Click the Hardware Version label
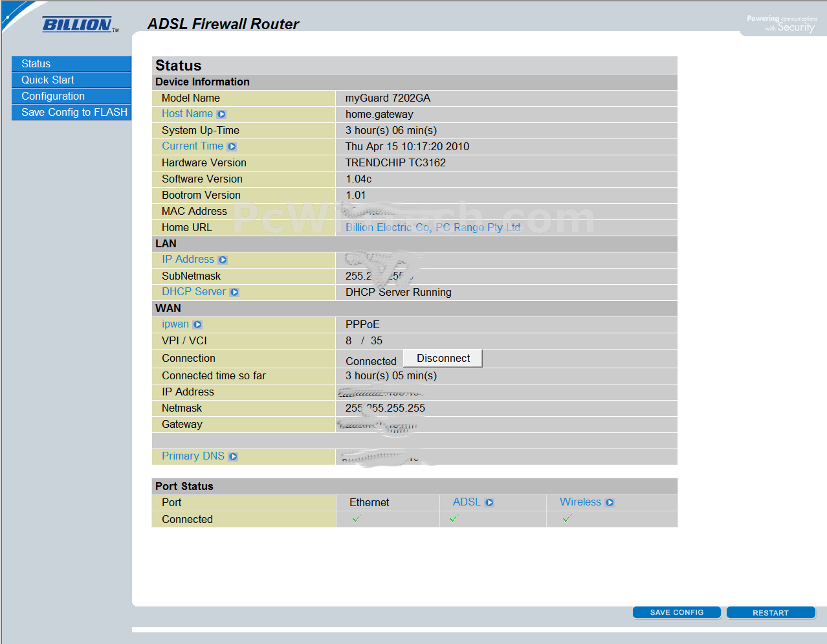 204,163
